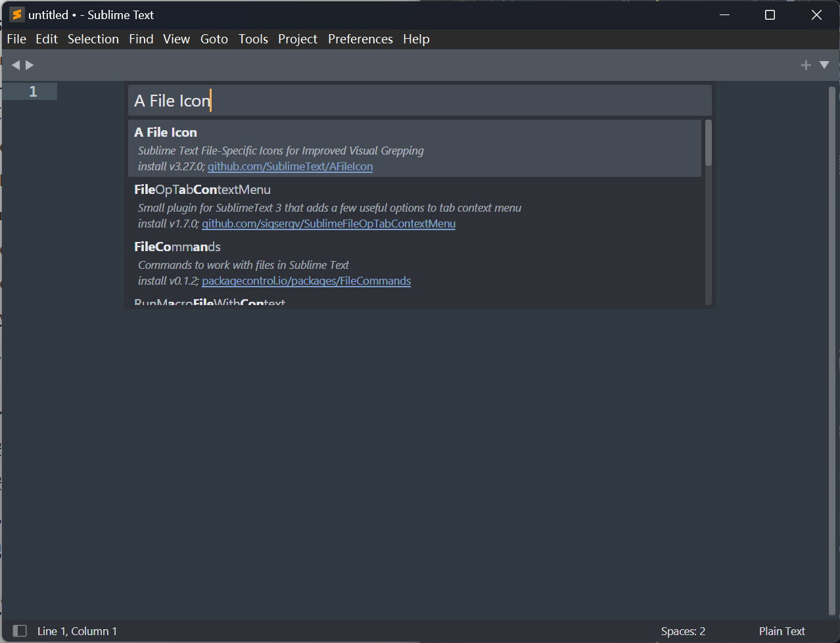
Task: Toggle side bar icon in status bar
Action: pos(20,631)
